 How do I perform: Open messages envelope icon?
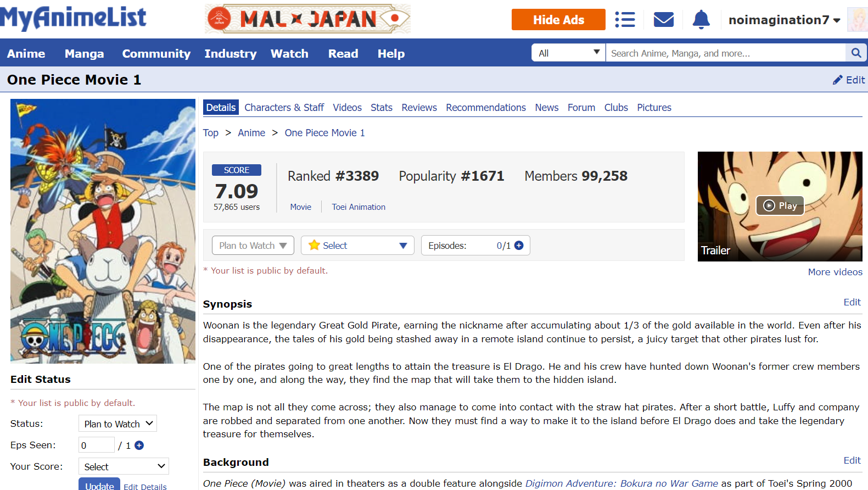(664, 20)
